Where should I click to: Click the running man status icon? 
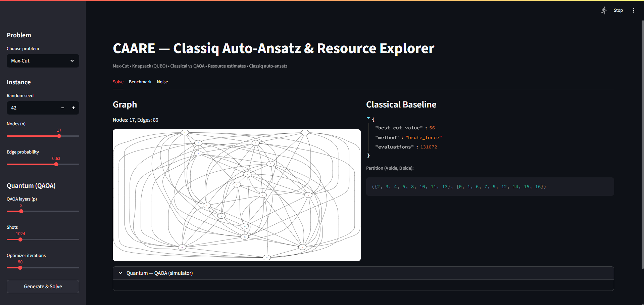coord(604,10)
